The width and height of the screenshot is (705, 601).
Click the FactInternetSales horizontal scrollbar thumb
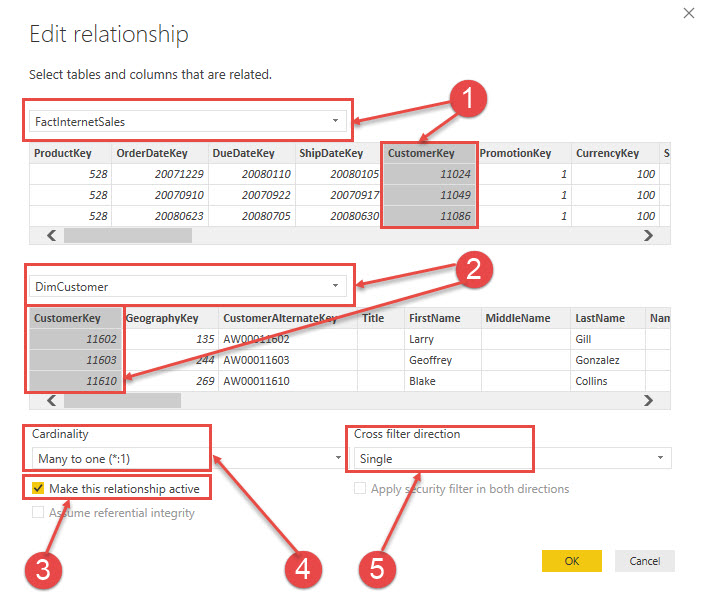[128, 235]
